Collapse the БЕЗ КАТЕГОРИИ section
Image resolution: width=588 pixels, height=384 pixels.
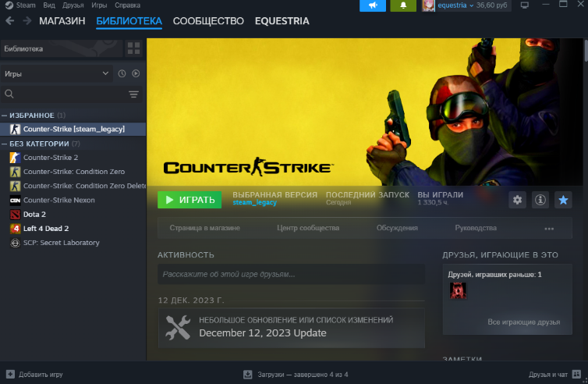point(5,144)
